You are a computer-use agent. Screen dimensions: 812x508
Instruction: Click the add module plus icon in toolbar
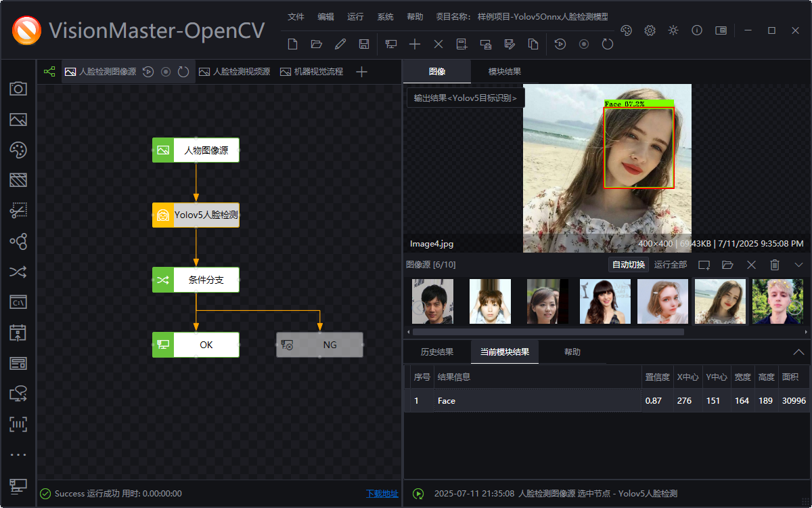point(414,43)
